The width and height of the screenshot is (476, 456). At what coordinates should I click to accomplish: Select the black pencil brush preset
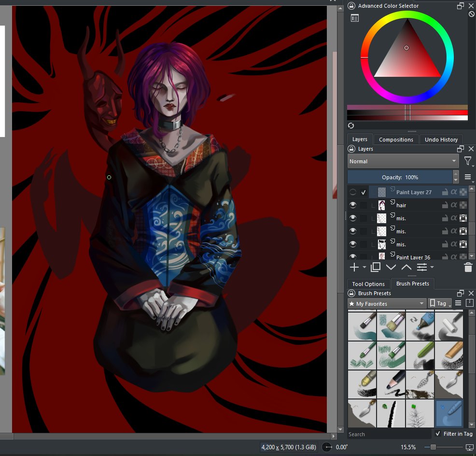(x=391, y=385)
